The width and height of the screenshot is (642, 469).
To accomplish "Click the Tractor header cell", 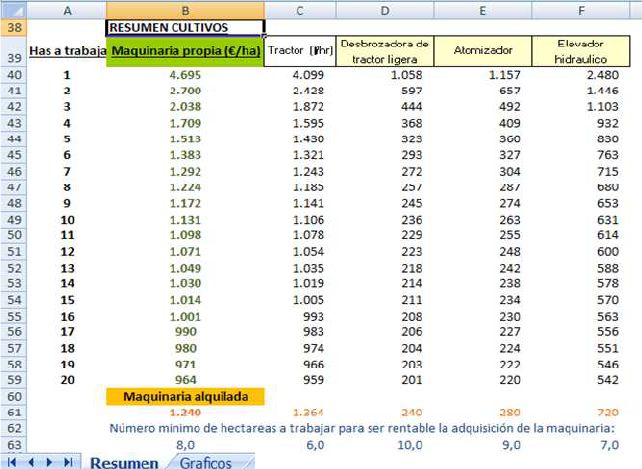I will pos(300,51).
